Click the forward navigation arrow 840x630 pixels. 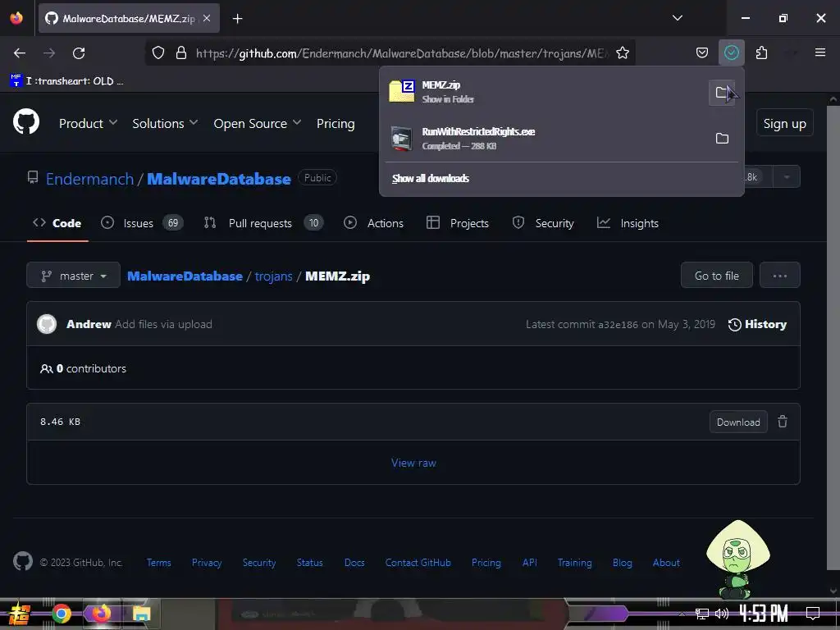(49, 53)
